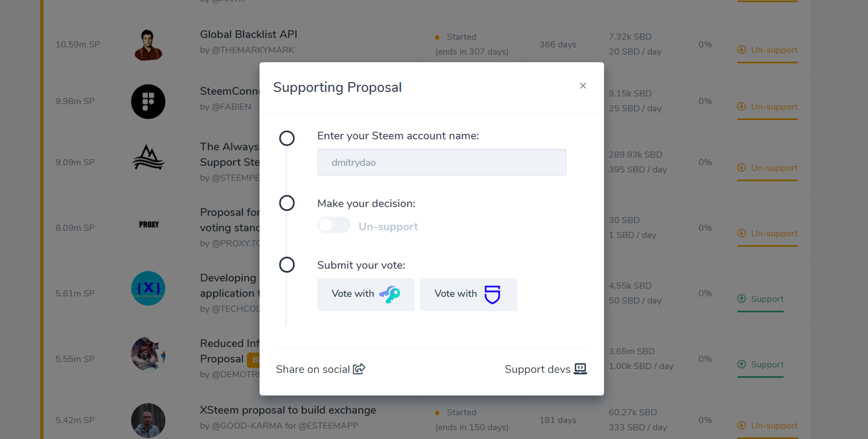Viewport: 868px width, 439px height.
Task: Open the Global Blacklist API proposal title
Action: click(x=249, y=34)
